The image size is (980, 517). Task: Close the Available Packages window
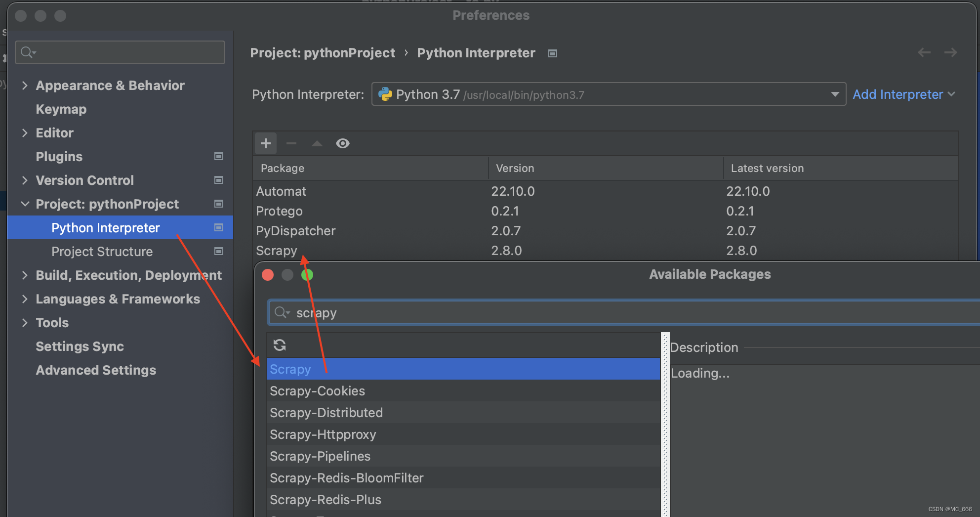tap(268, 275)
